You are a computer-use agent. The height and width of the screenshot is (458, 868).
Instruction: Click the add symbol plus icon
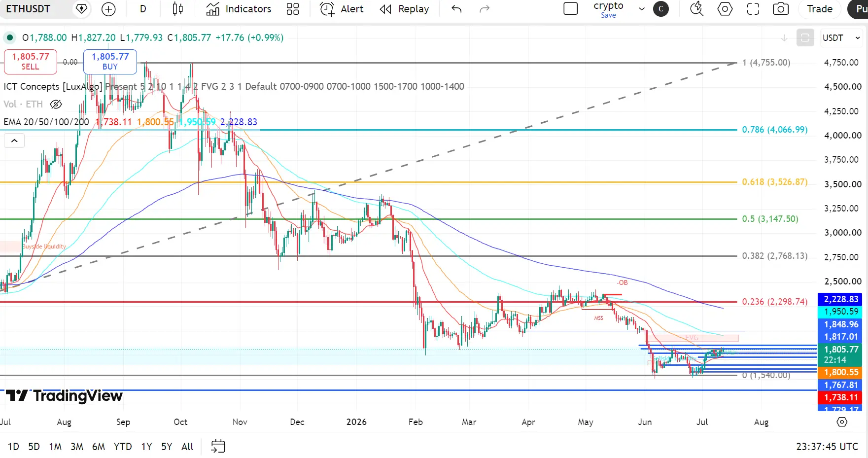coord(108,9)
